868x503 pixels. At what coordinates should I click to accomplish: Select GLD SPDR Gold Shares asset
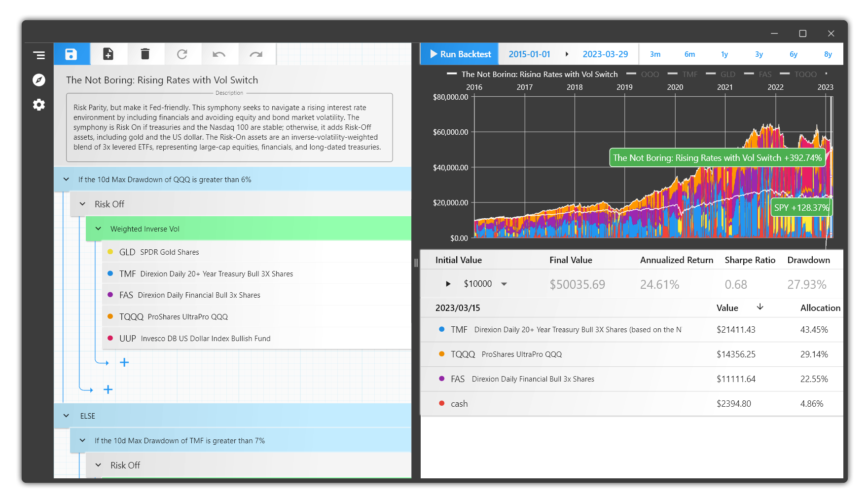point(256,252)
